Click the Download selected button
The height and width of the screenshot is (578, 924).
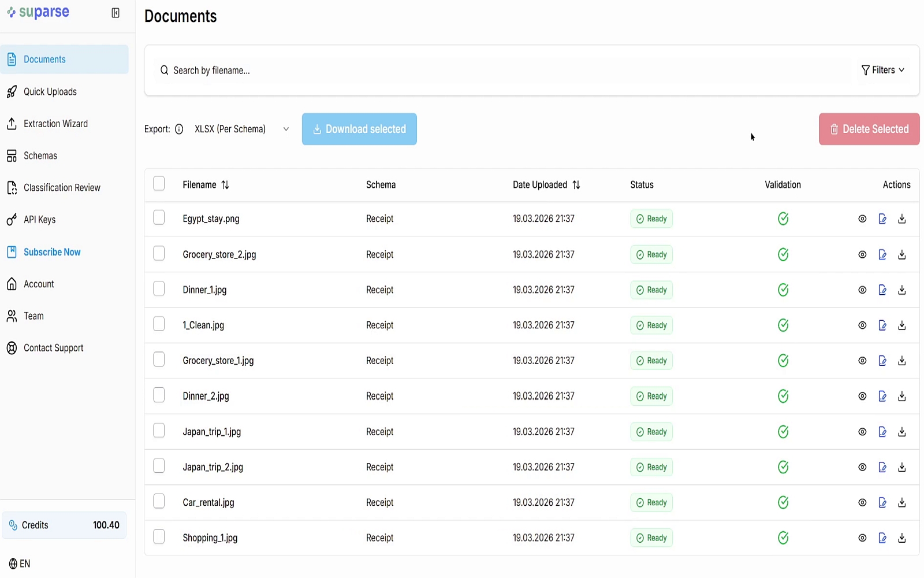point(359,129)
